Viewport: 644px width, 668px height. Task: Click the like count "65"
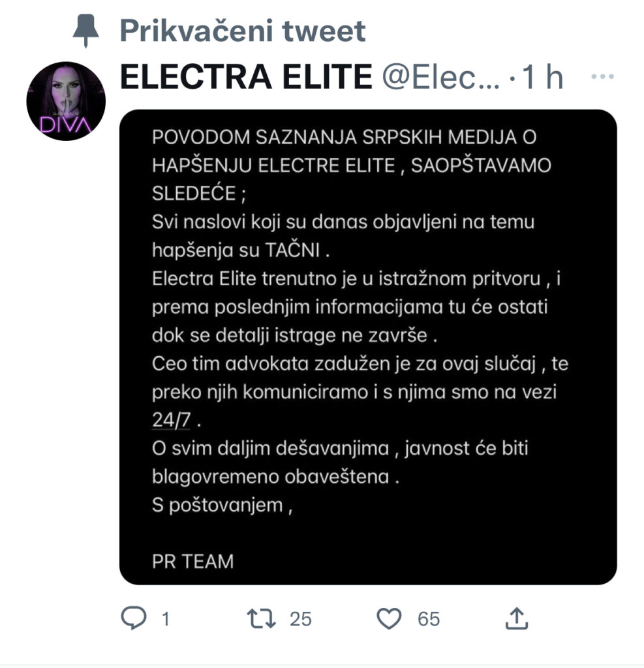[x=428, y=619]
